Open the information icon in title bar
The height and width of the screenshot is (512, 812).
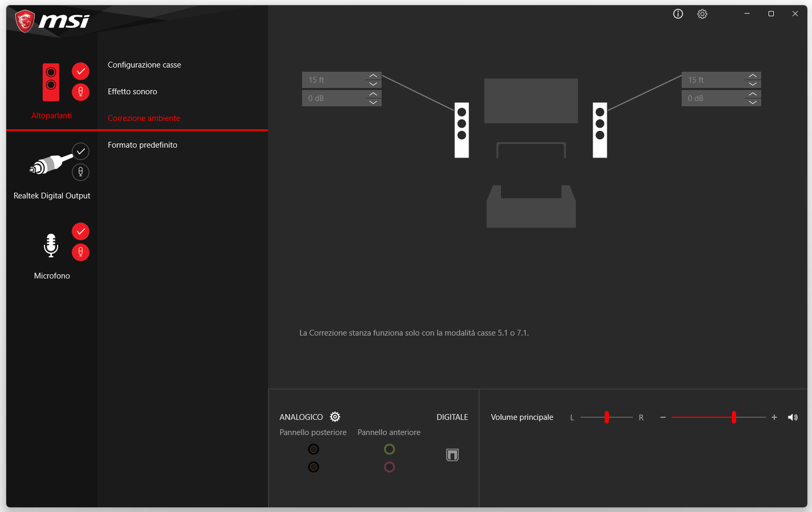[678, 14]
